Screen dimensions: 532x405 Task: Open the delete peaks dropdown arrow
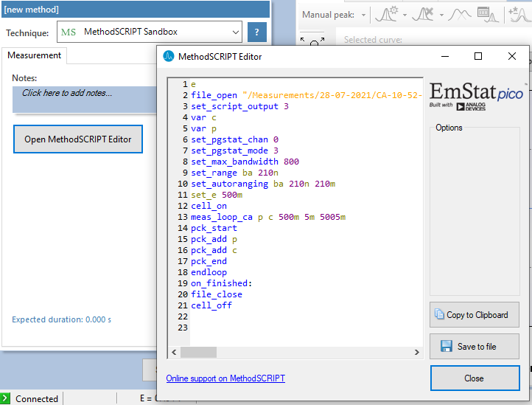[x=441, y=15]
